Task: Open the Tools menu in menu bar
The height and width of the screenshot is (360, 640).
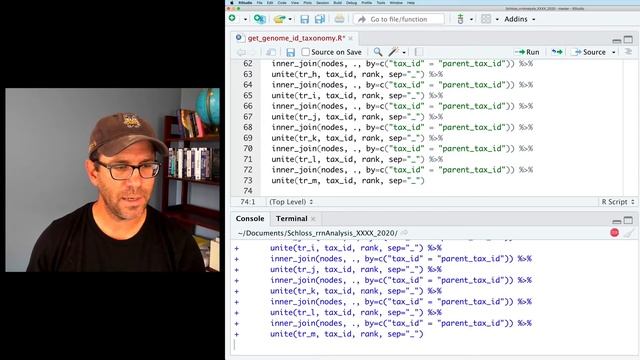Action: point(381,2)
